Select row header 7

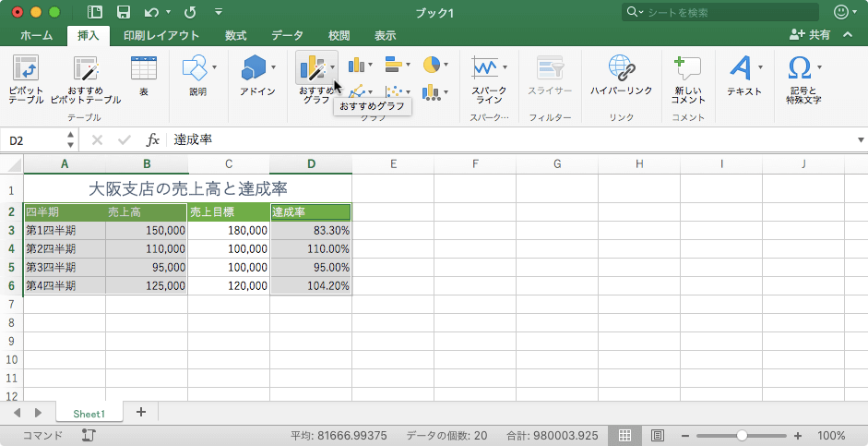click(11, 304)
